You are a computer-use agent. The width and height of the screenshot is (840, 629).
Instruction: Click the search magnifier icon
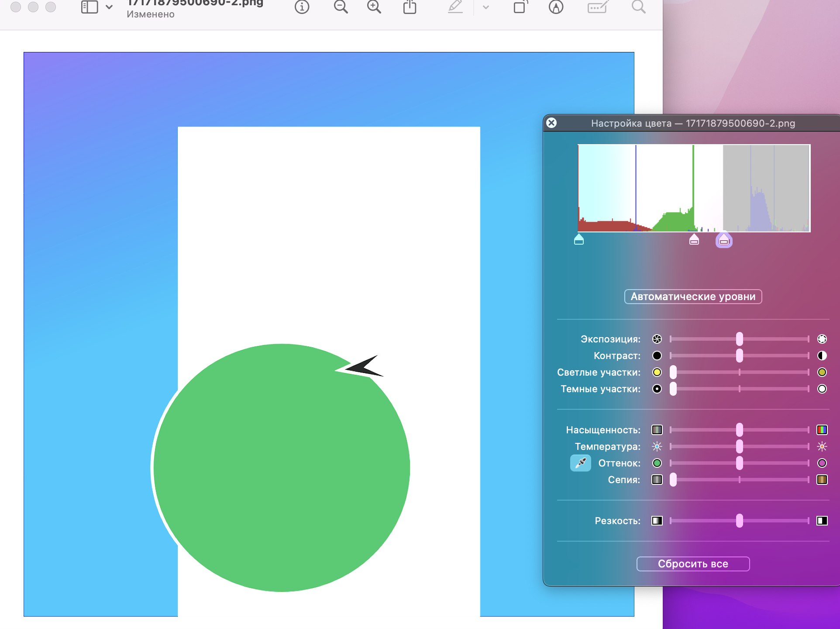638,7
